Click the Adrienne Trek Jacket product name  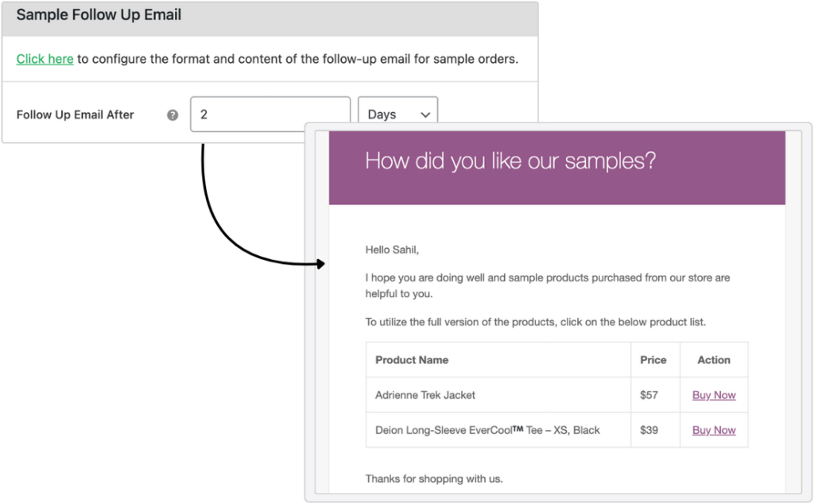[425, 395]
